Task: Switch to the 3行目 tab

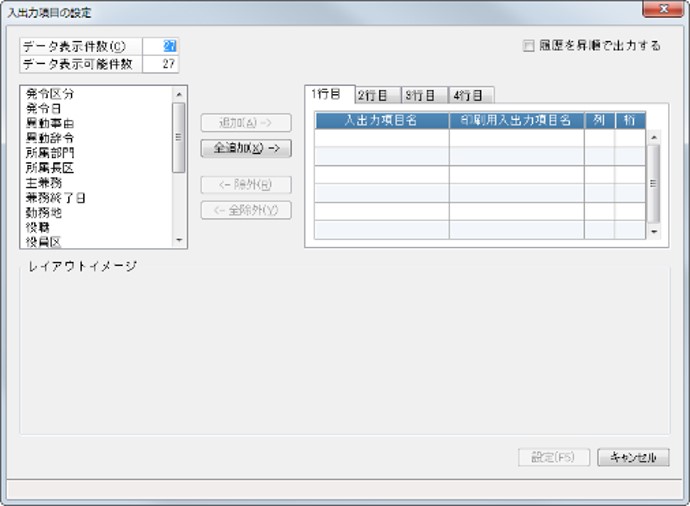Action: tap(425, 95)
